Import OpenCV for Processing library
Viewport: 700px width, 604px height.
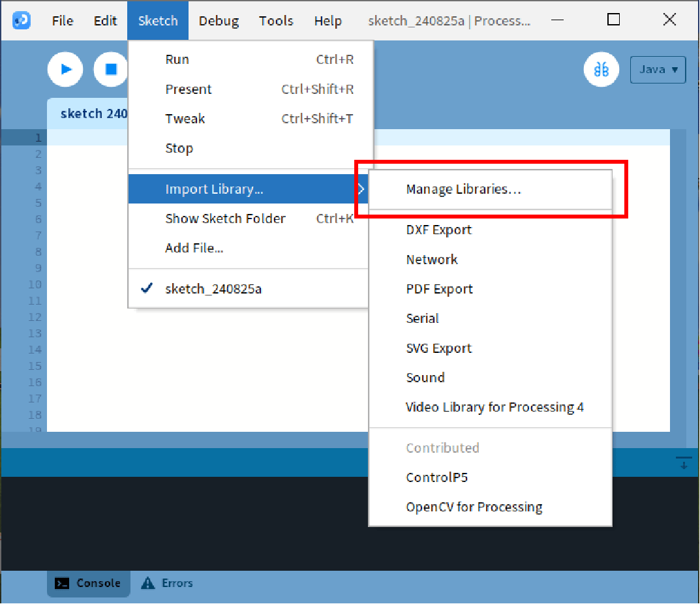490,507
